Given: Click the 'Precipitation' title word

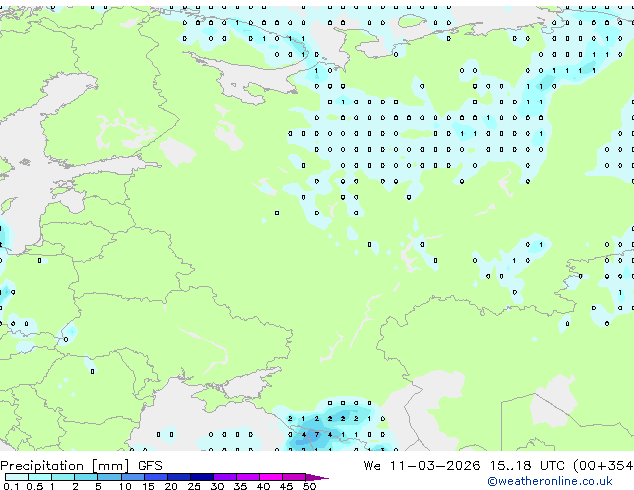Looking at the screenshot, I should click(42, 466).
